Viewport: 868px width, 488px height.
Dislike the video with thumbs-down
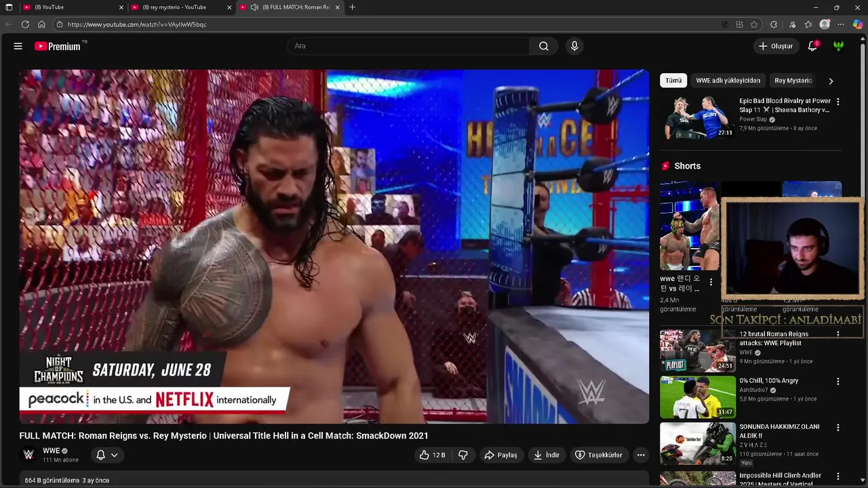click(463, 455)
